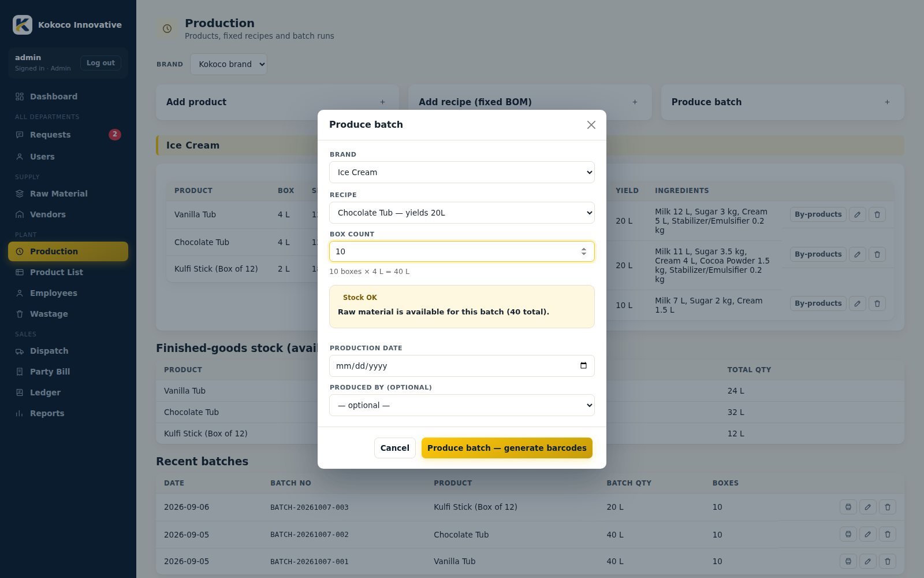The width and height of the screenshot is (924, 578).
Task: Open the Kokoco brand selector
Action: [229, 64]
